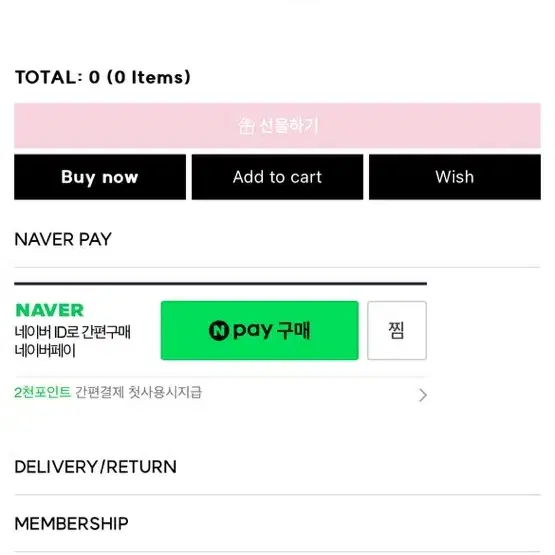Expand the NAVER PAY section
This screenshot has height=555, width=555.
(x=277, y=239)
